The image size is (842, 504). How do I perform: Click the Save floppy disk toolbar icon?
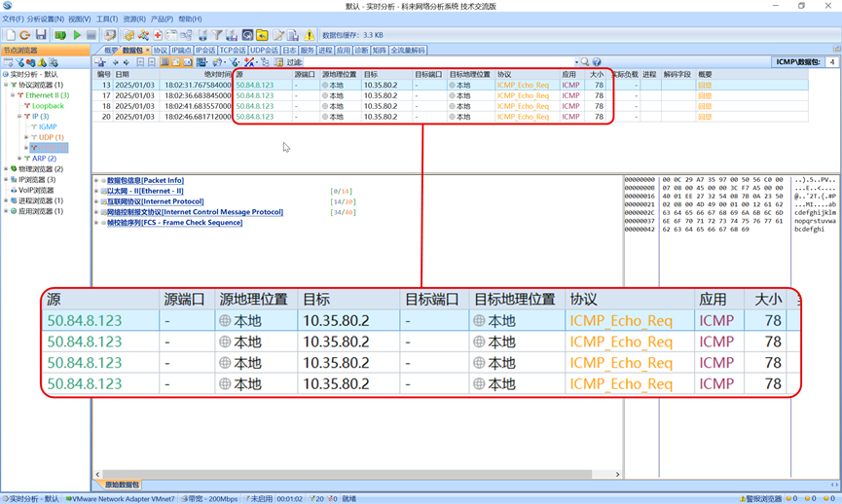pyautogui.click(x=41, y=35)
